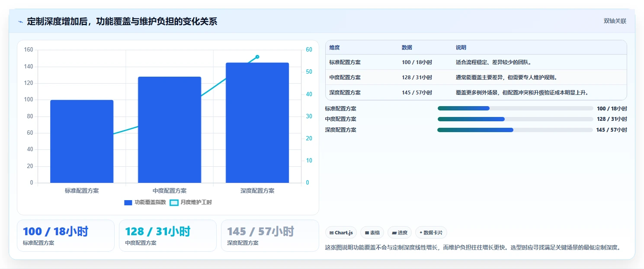Screen dimensions: 644x269
Task: Click the 标准配置方案 x-axis label
Action: [82, 191]
